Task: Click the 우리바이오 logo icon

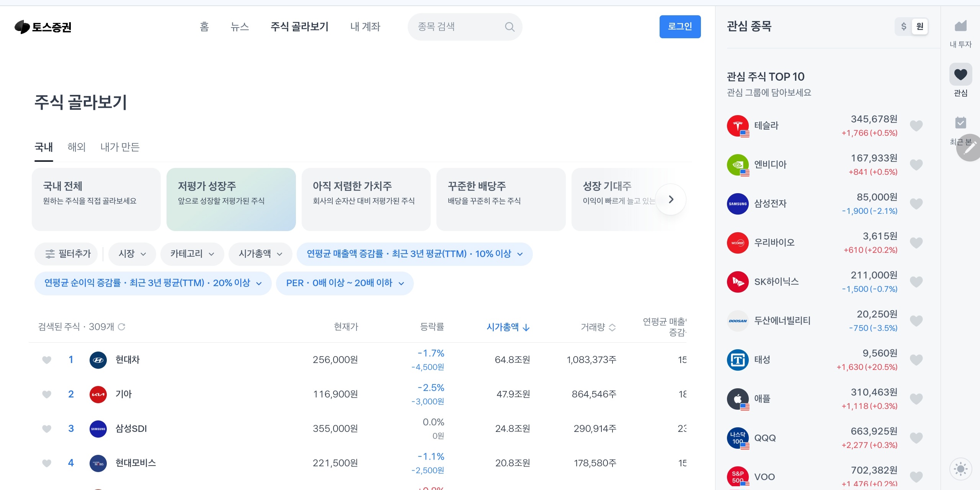Action: click(738, 243)
